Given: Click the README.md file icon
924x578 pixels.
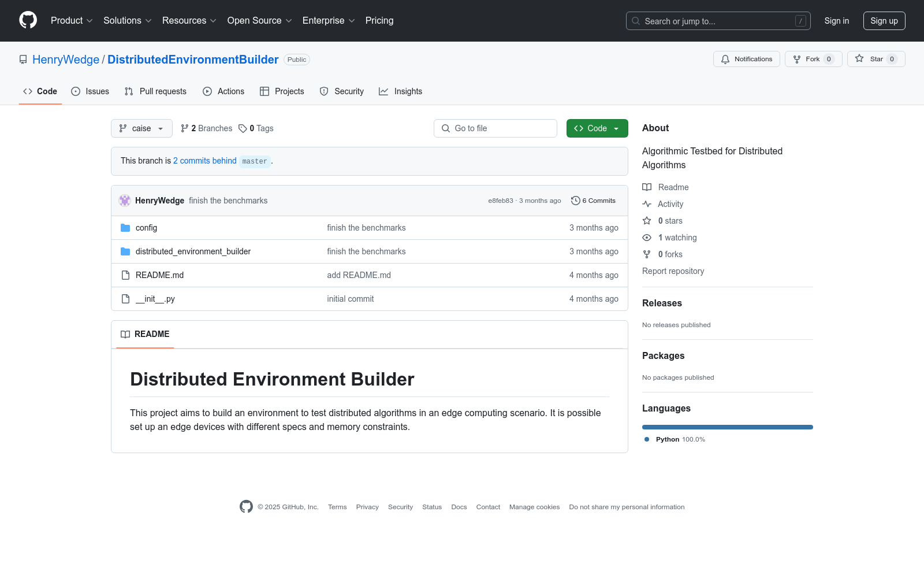Looking at the screenshot, I should (125, 275).
